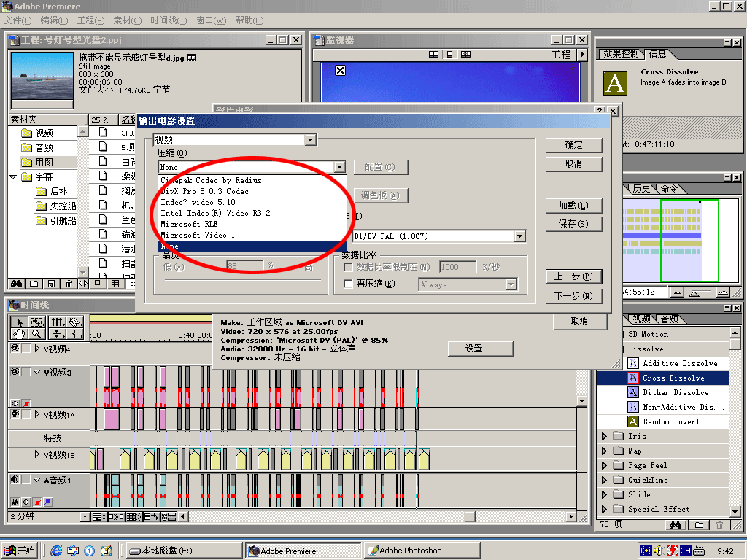Choose Microsoft Video 1 from codec list

pos(252,235)
